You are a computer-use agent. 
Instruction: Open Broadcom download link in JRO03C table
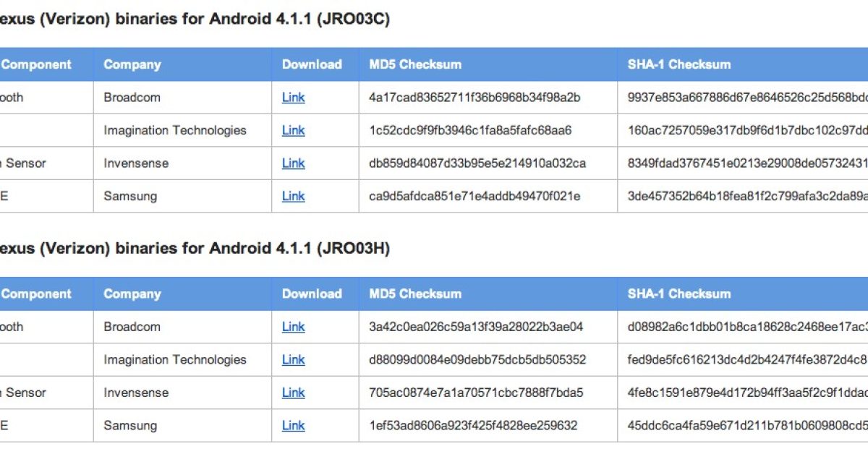[x=293, y=98]
